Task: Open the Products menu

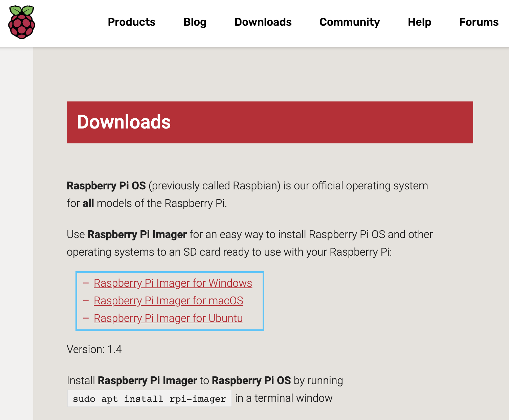Action: pos(132,22)
